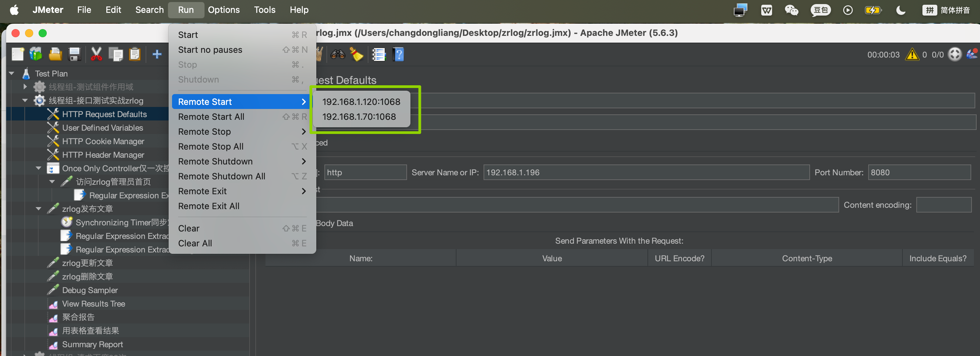Click the binoculars Search icon
The width and height of the screenshot is (980, 356).
click(x=337, y=54)
